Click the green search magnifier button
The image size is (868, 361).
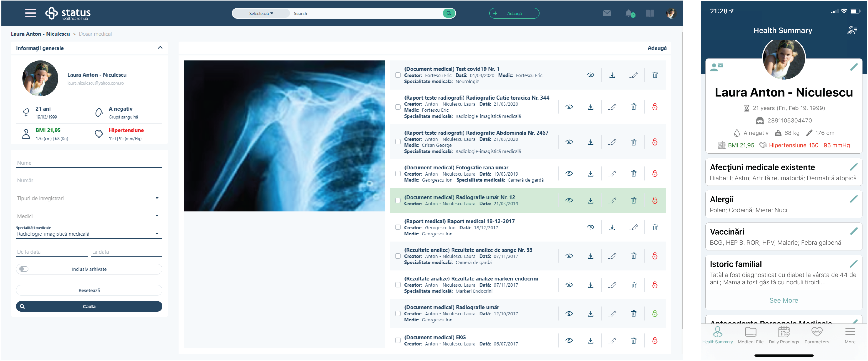(449, 13)
